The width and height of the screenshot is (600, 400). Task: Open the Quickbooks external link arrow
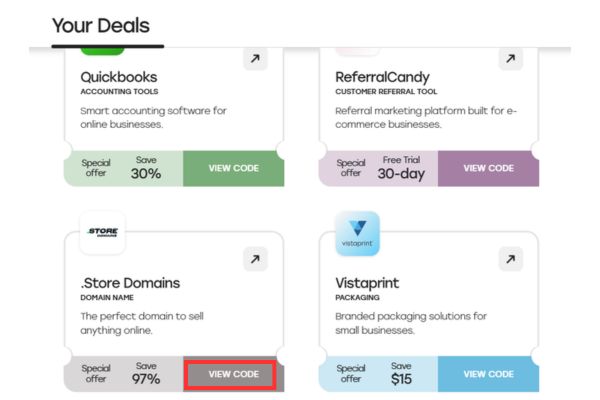(256, 59)
